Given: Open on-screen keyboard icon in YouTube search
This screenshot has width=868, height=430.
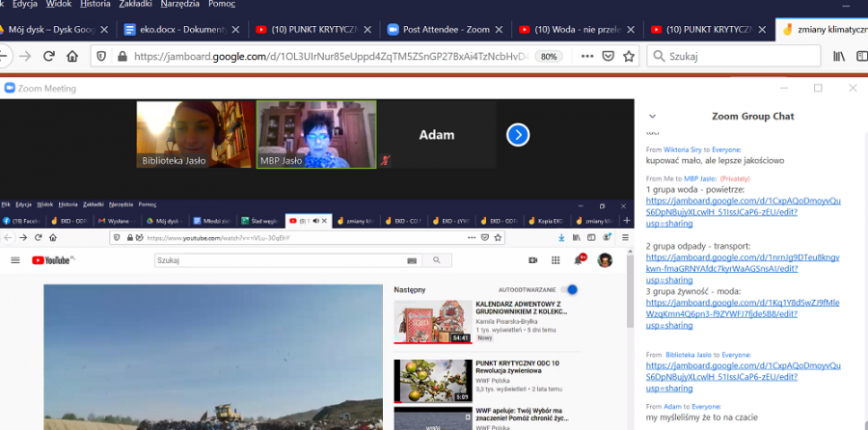Looking at the screenshot, I should click(412, 260).
